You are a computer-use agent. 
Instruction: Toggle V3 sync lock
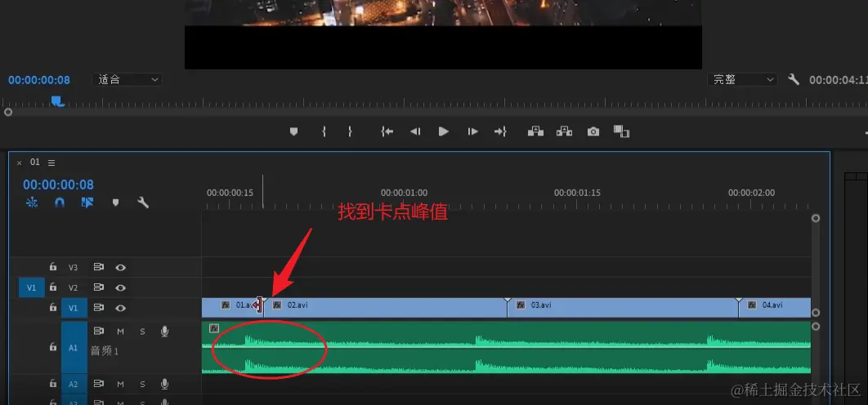pos(99,267)
